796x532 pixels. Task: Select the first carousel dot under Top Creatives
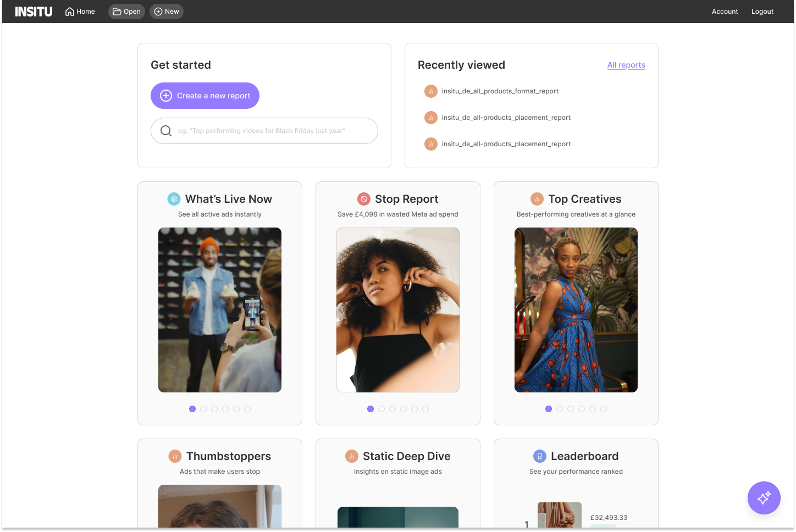[x=549, y=409]
